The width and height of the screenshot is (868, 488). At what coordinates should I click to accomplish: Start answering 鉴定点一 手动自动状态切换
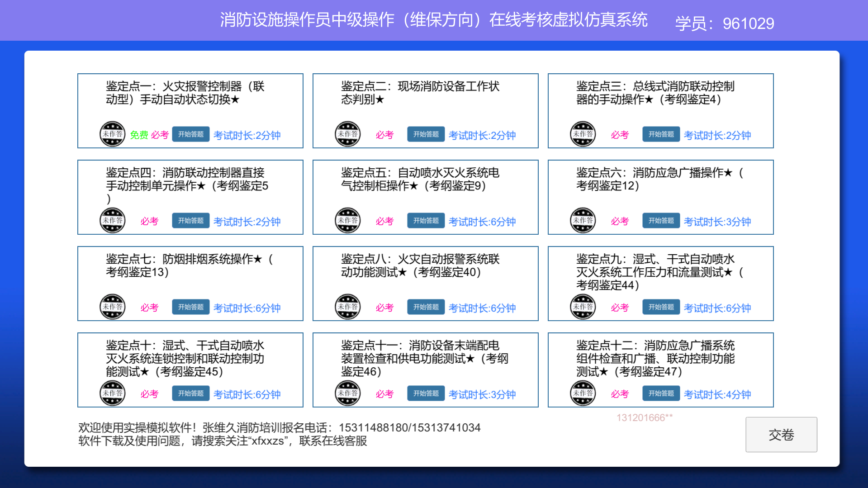pyautogui.click(x=190, y=134)
